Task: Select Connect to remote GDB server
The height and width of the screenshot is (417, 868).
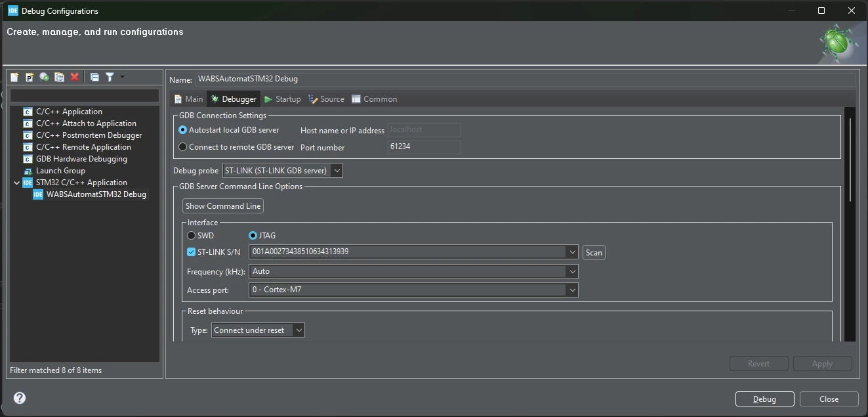Action: (x=236, y=147)
